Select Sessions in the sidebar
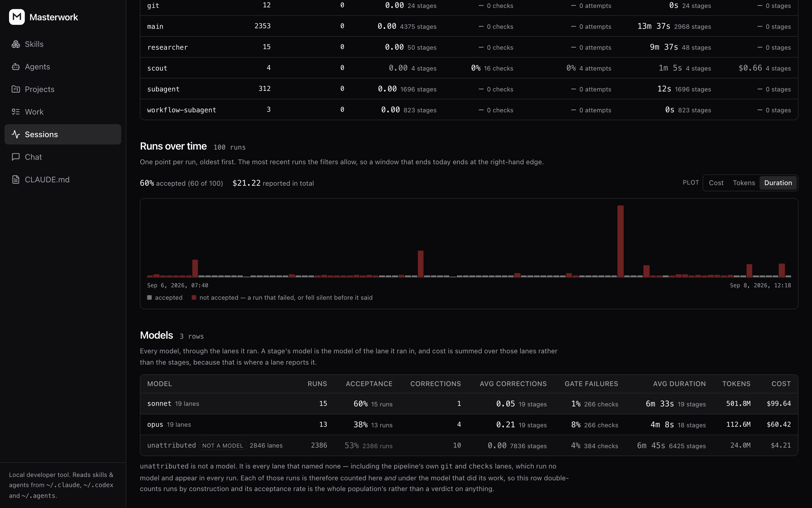This screenshot has height=508, width=812. 63,134
